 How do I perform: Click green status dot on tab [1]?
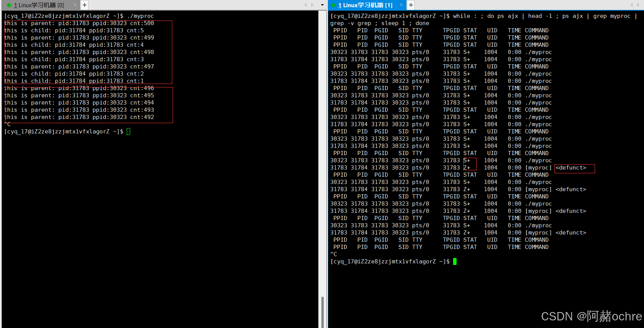(334, 5)
